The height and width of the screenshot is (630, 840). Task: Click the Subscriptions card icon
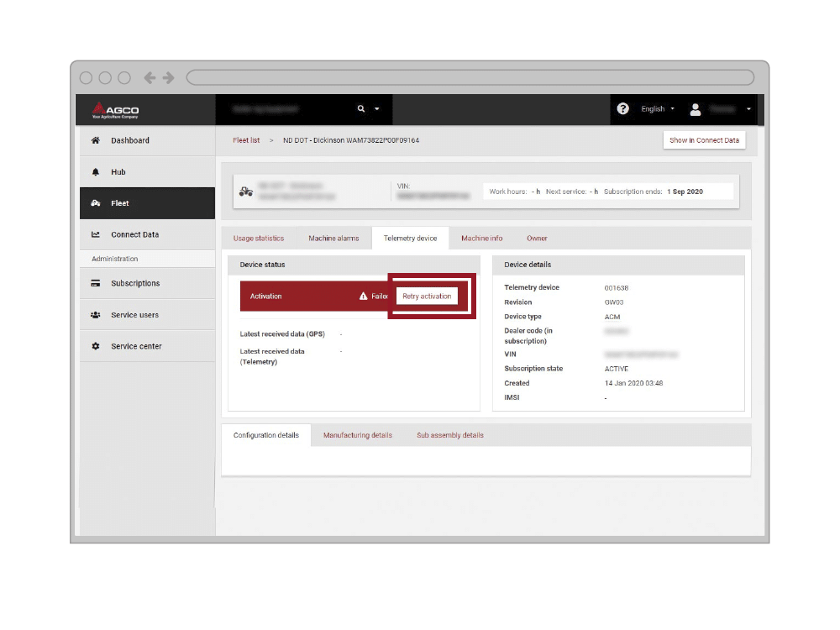tap(96, 283)
